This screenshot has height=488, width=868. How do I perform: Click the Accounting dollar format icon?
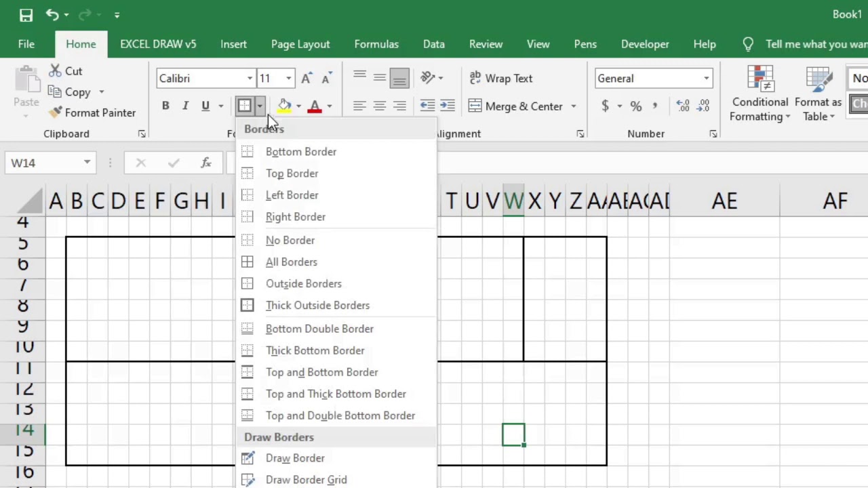tap(605, 106)
